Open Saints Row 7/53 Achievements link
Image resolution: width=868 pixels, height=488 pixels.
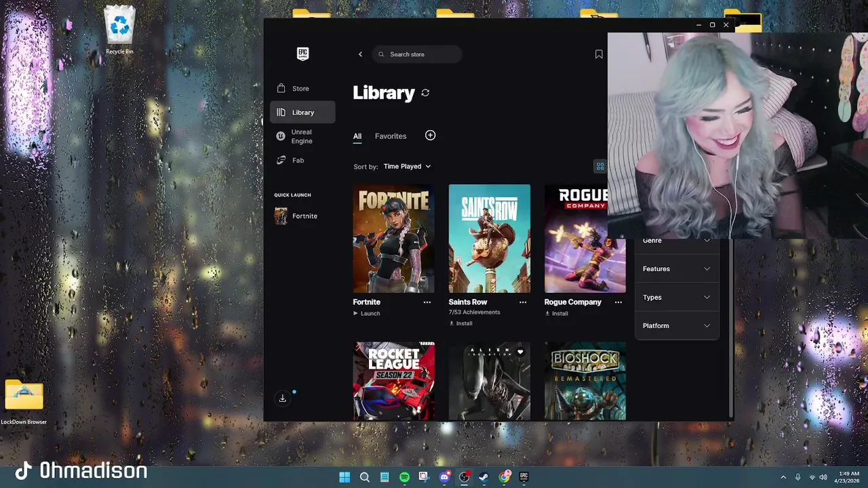coord(474,312)
